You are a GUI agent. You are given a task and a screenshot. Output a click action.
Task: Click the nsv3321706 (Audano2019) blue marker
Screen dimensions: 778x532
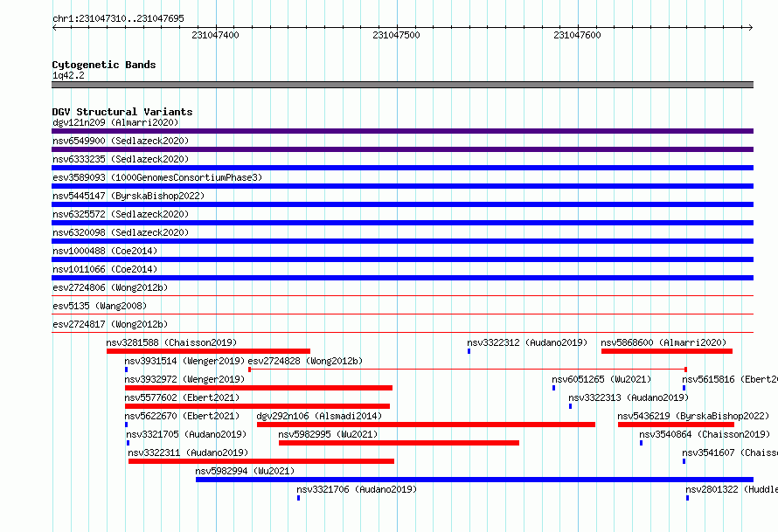[x=298, y=498]
